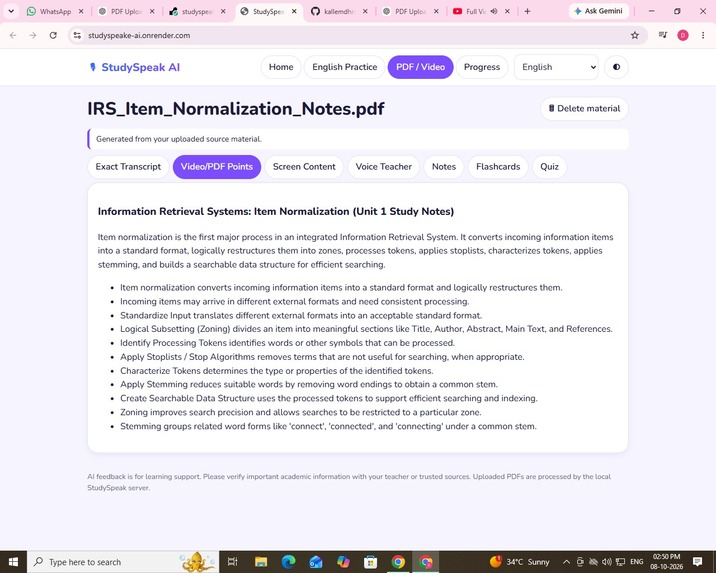Open first Chrome taskbar icon

click(398, 562)
